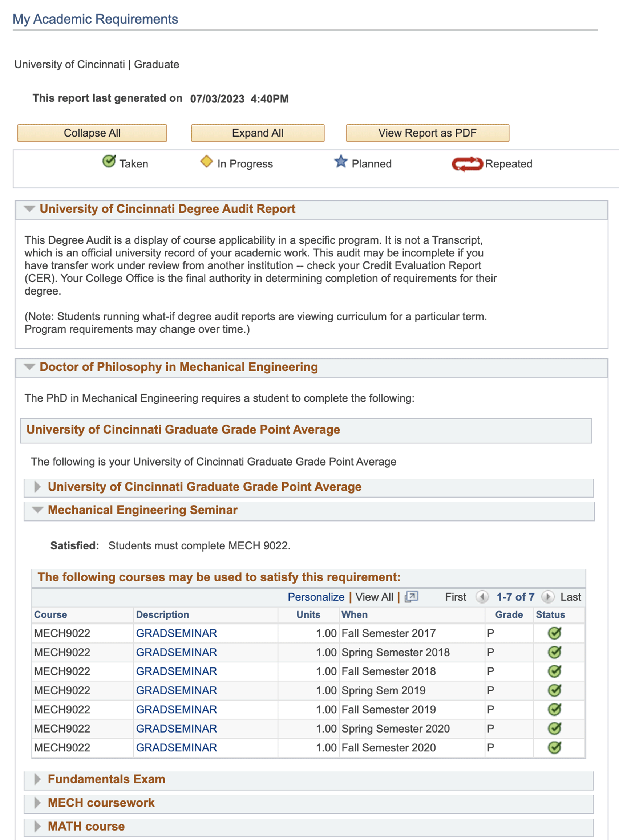Screen dimensions: 619x840
Task: Expand the Fundamentals Exam section
Action: (x=37, y=779)
